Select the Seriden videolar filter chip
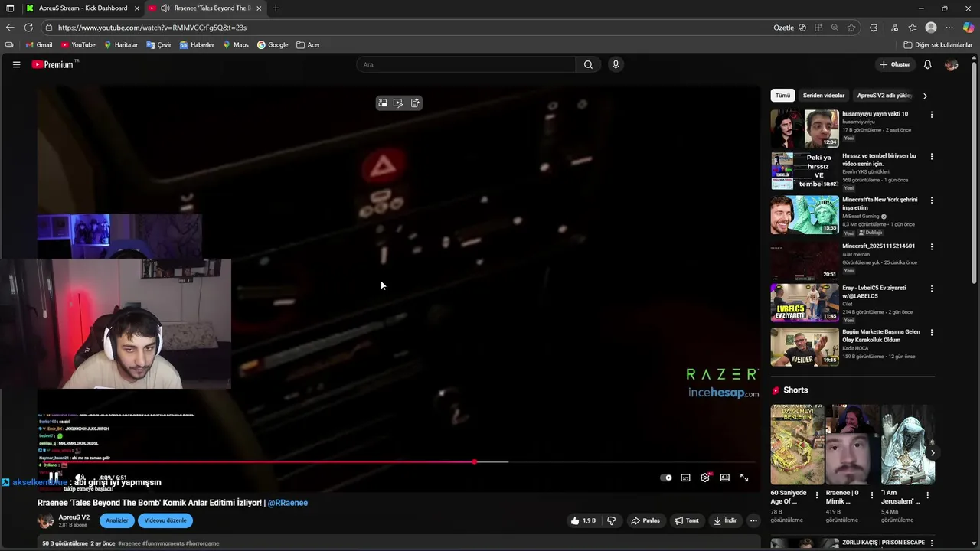The image size is (980, 551). point(824,96)
